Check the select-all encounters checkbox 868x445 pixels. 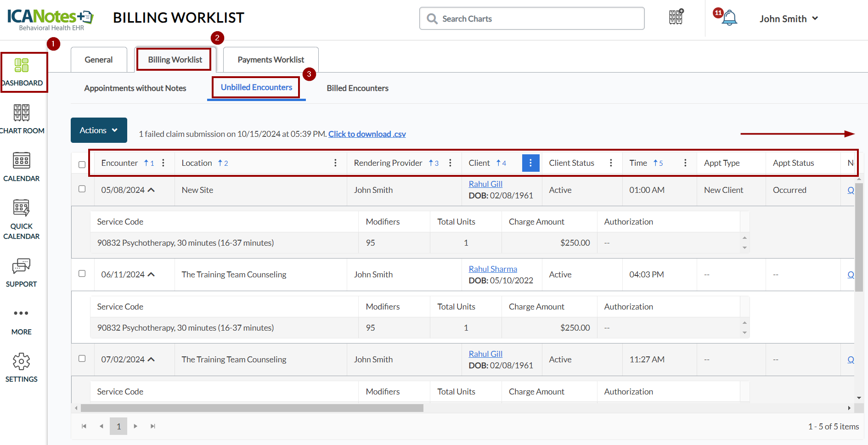tap(82, 164)
